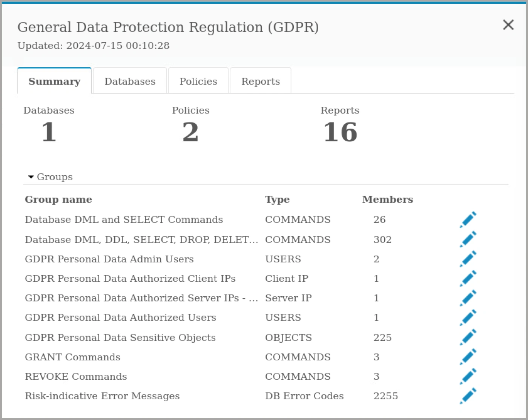Image resolution: width=528 pixels, height=420 pixels.
Task: Edit the Authorized Client IPs group
Action: (x=468, y=279)
